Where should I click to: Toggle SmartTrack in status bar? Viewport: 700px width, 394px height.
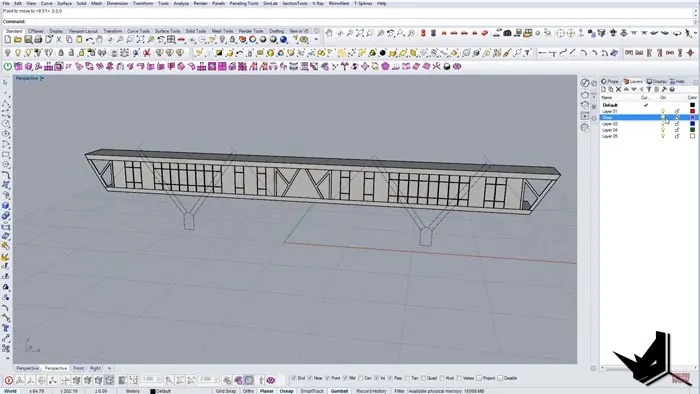click(x=312, y=391)
